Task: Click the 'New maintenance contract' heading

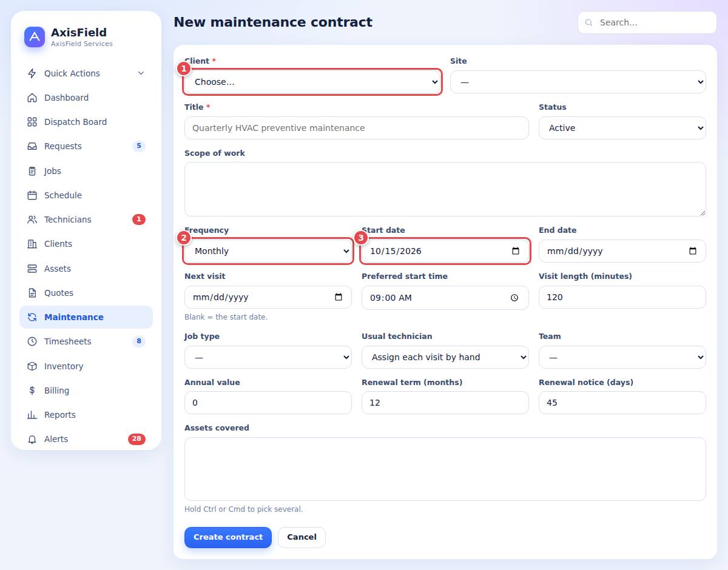Action: pyautogui.click(x=273, y=22)
